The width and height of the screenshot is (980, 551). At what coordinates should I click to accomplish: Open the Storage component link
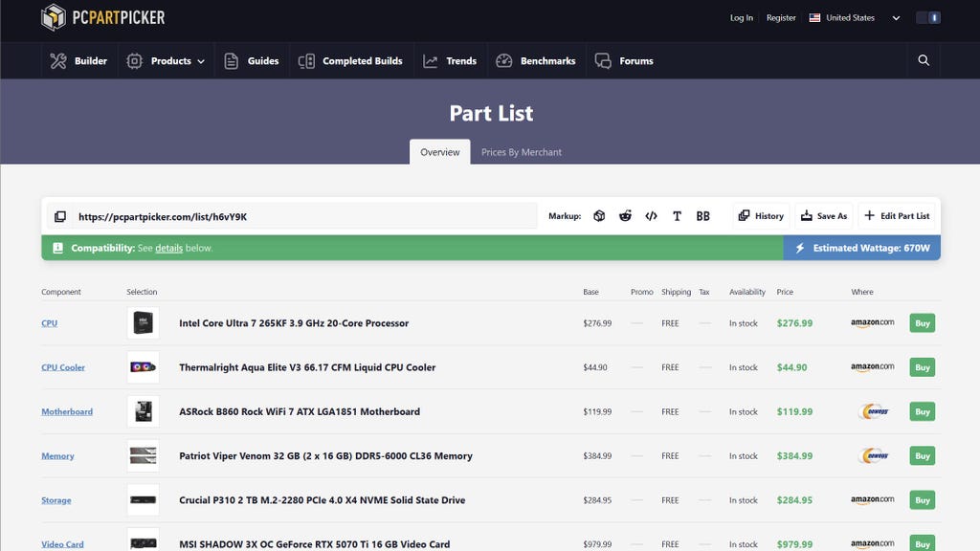point(56,500)
